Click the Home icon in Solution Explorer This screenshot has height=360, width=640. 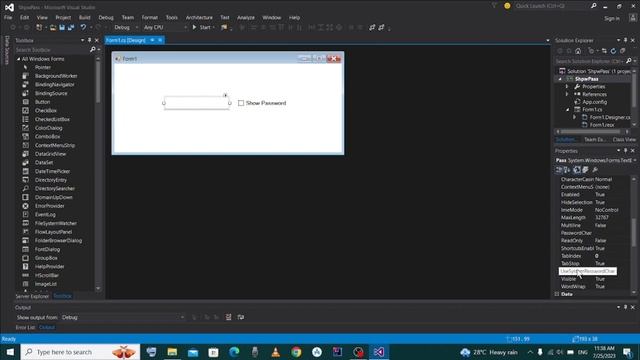578,51
